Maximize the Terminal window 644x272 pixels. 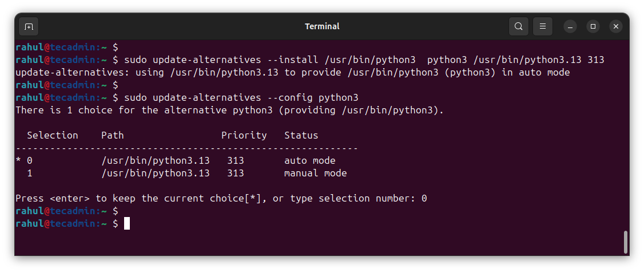coord(593,26)
